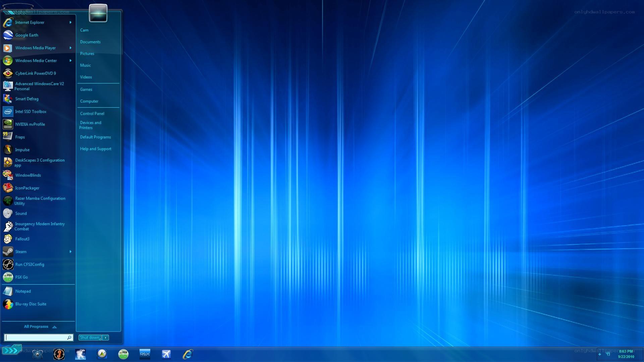
Task: Open Games folder
Action: pyautogui.click(x=86, y=89)
